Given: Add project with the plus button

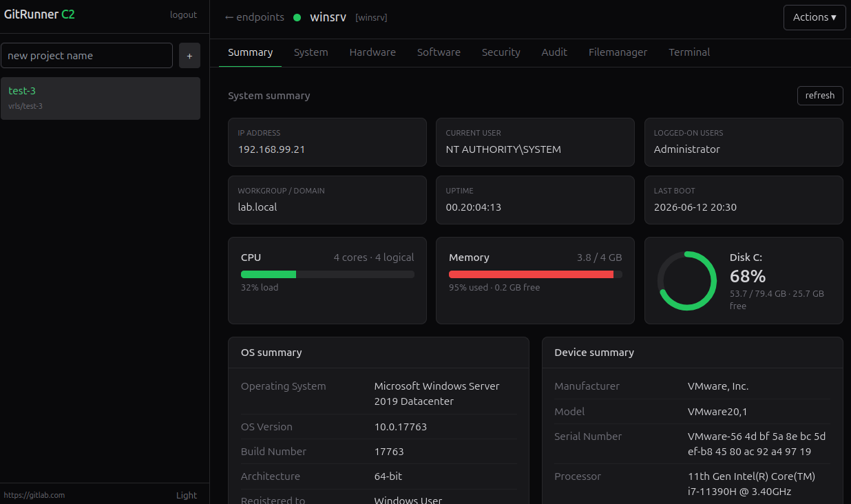Looking at the screenshot, I should (x=189, y=56).
